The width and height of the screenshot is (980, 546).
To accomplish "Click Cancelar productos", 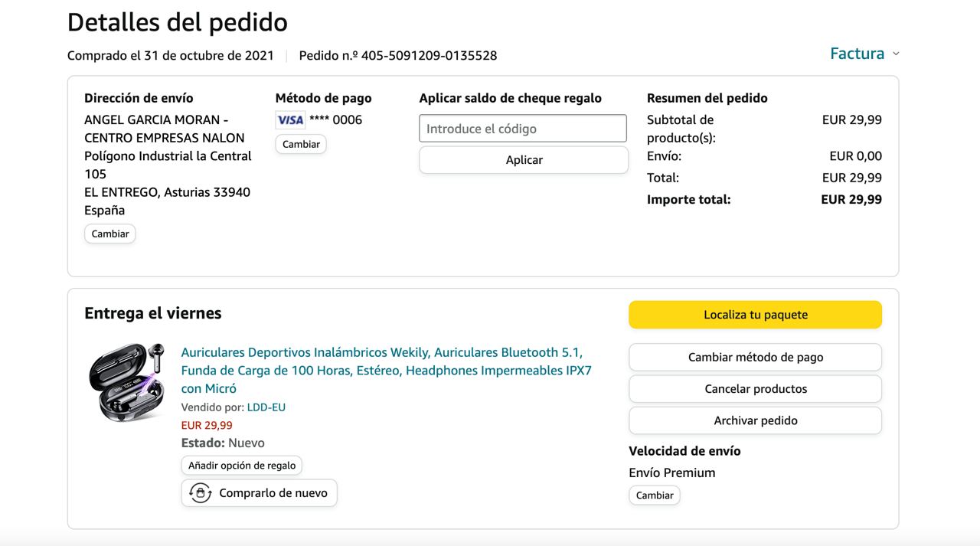I will click(x=755, y=389).
